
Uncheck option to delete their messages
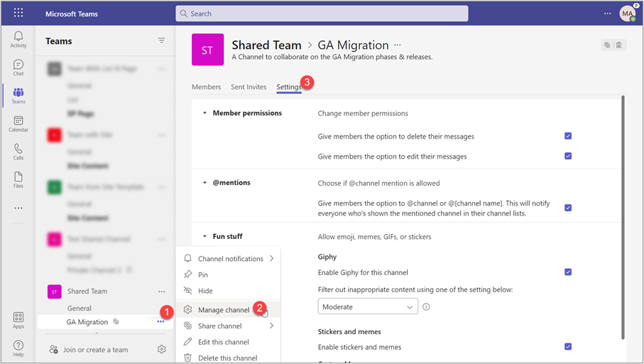[568, 136]
